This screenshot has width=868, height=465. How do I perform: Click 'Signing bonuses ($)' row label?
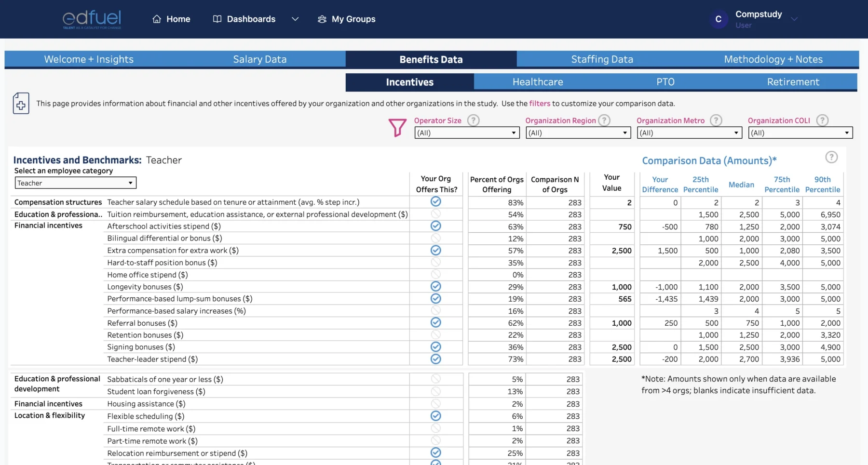click(141, 347)
